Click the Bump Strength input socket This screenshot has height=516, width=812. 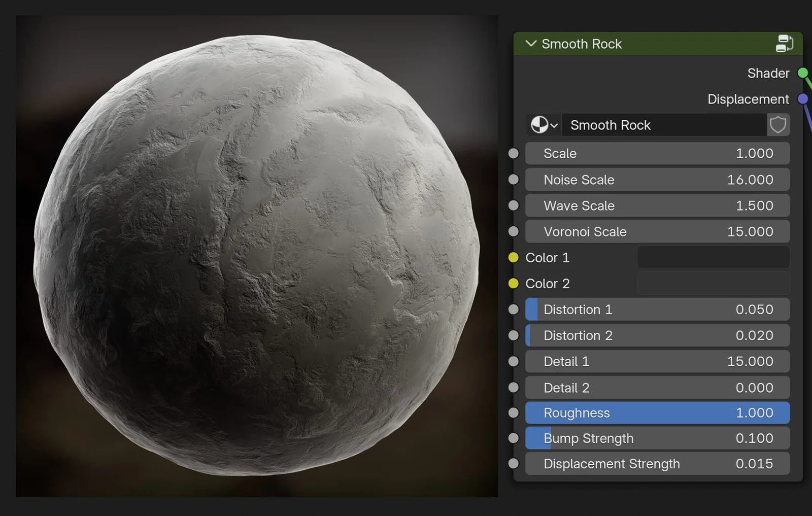click(513, 438)
